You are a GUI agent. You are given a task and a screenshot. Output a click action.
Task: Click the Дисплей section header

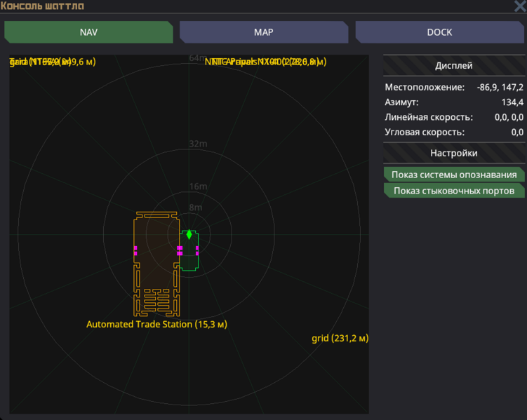click(454, 66)
